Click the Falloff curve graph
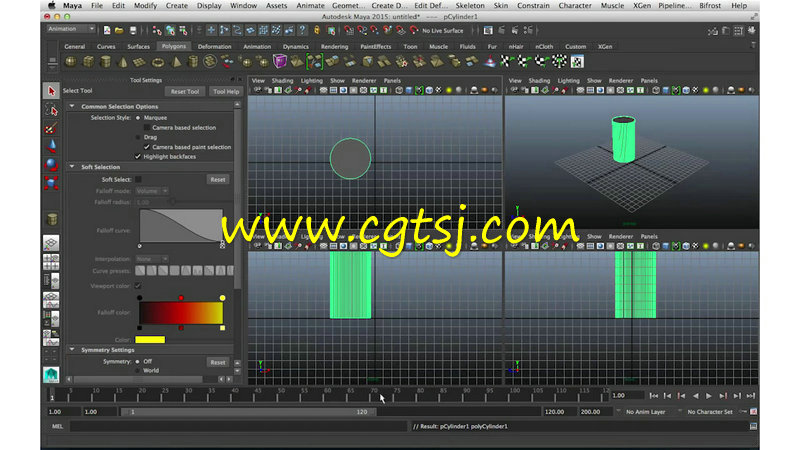The image size is (800, 450). tap(181, 226)
